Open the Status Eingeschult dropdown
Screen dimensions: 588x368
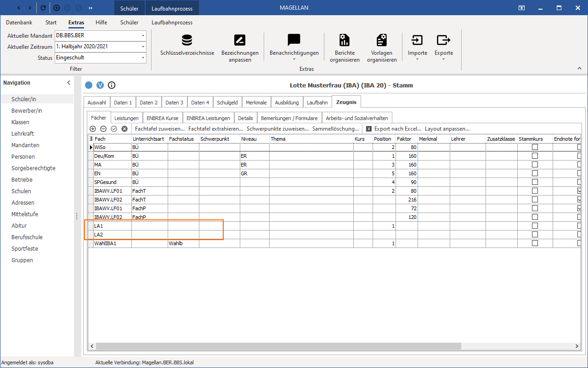[x=143, y=57]
